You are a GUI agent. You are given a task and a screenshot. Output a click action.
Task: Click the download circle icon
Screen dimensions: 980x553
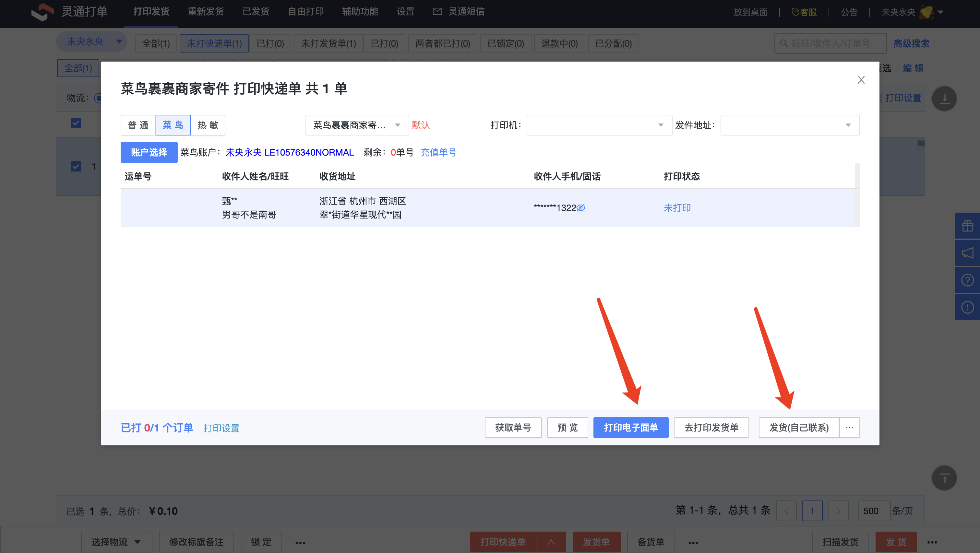coord(944,99)
